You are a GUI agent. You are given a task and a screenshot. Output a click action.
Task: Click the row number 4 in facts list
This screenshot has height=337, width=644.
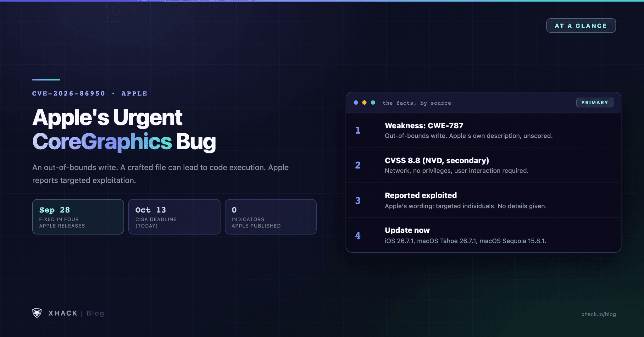click(x=358, y=235)
